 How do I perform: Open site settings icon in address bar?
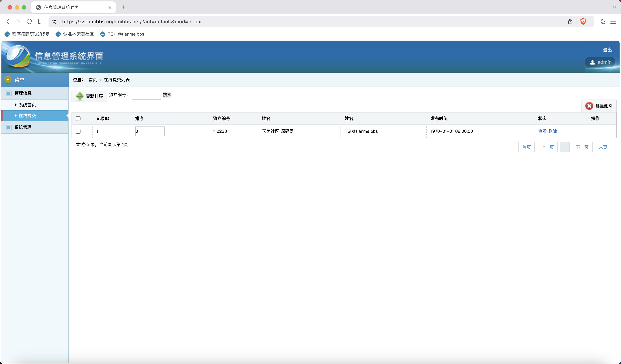54,22
